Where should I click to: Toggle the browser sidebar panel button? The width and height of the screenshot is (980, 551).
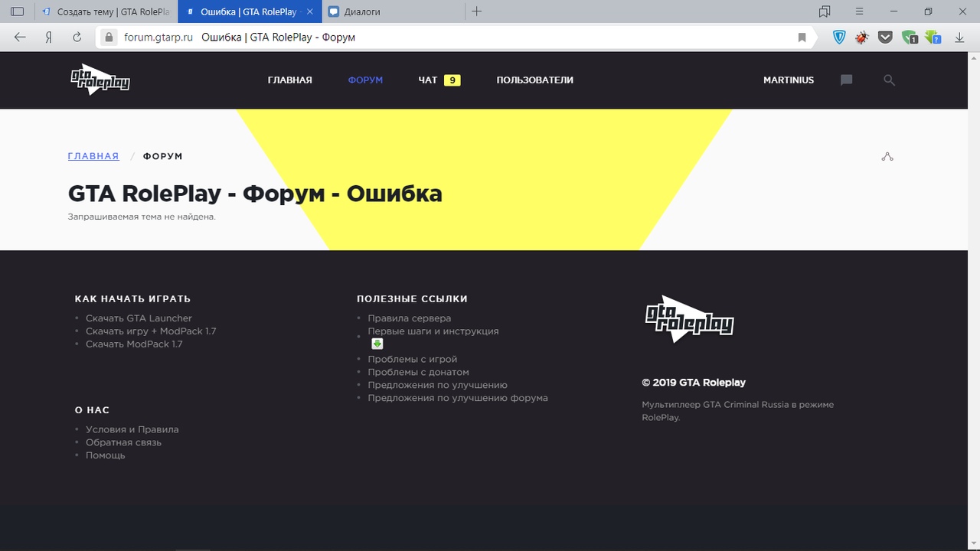tap(18, 11)
